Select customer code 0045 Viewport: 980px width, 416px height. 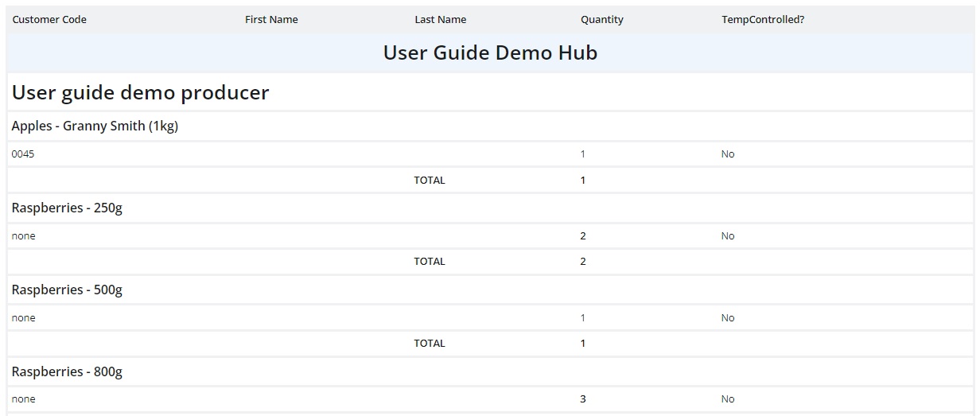23,154
